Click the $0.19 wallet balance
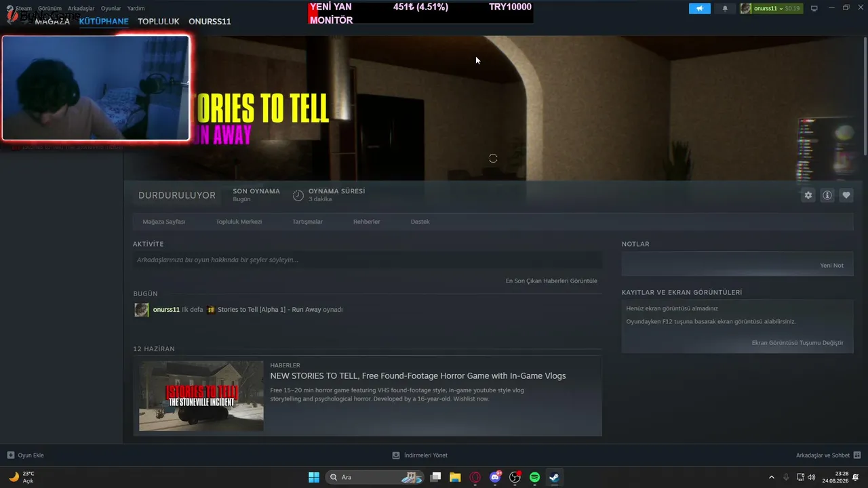 coord(792,9)
